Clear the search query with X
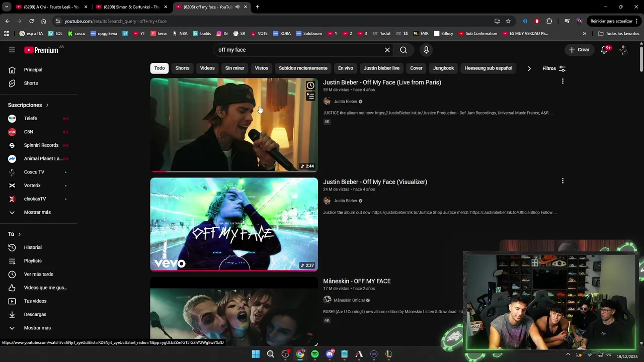Viewport: 644px width, 362px height. (387, 50)
